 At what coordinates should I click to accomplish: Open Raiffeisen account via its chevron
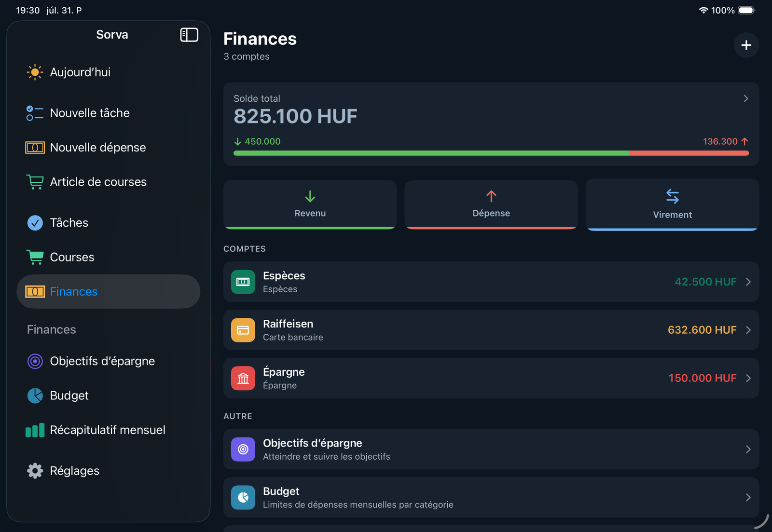click(748, 330)
